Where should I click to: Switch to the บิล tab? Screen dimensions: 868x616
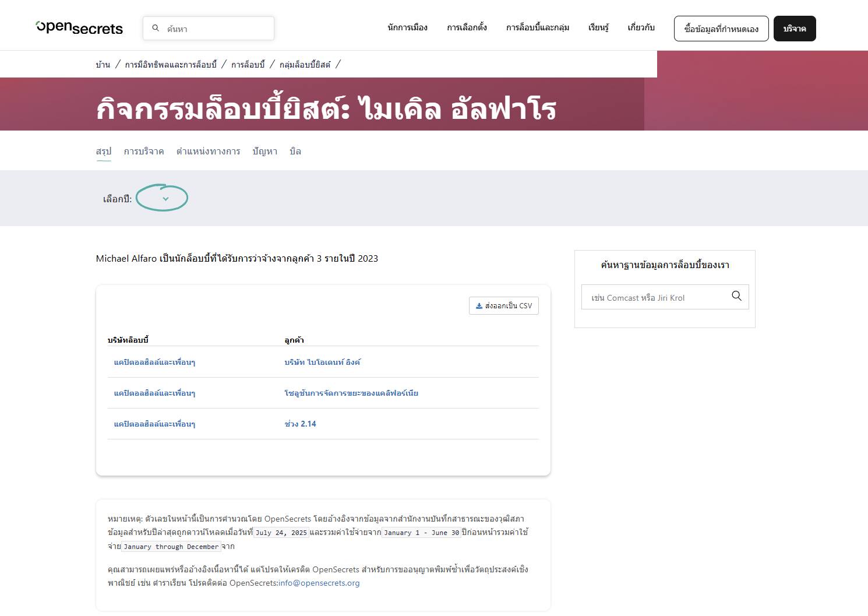(x=295, y=152)
